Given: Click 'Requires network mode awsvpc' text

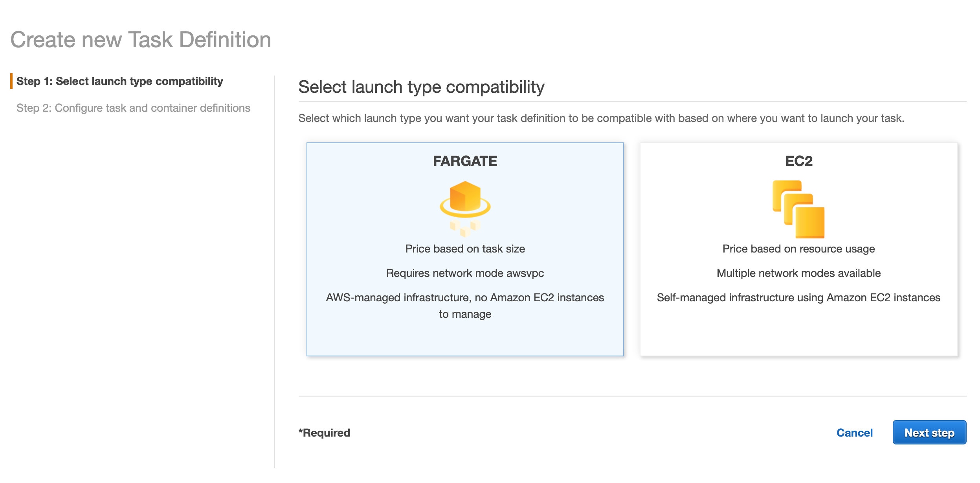Looking at the screenshot, I should (465, 273).
